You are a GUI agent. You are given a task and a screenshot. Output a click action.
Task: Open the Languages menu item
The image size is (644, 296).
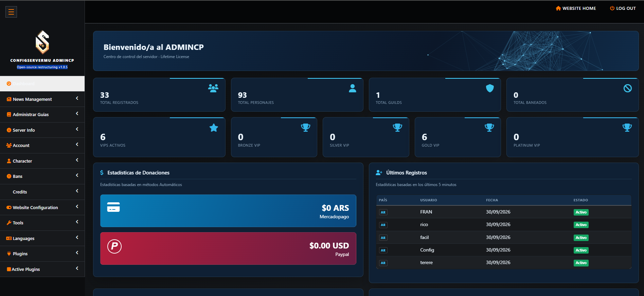42,238
